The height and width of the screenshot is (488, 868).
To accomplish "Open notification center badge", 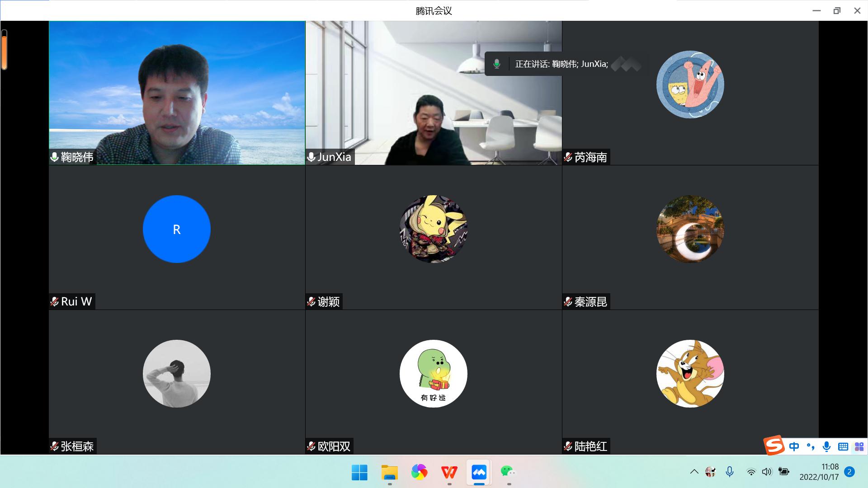I will [x=849, y=472].
